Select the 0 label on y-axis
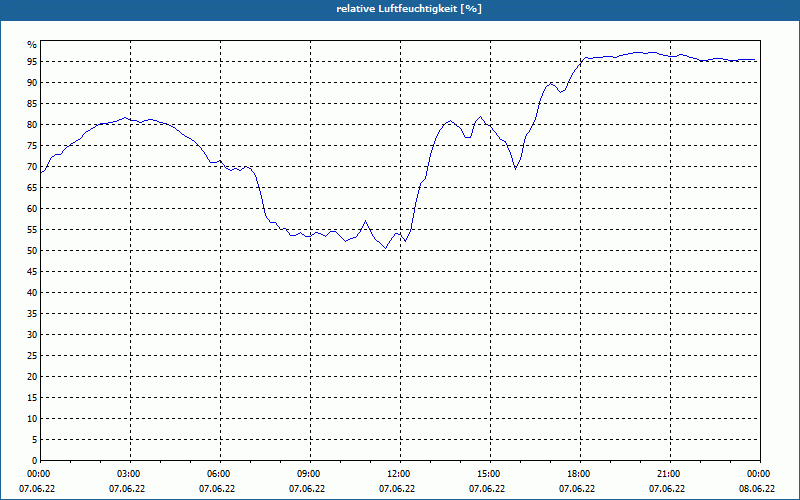Viewport: 800px width, 500px height. point(34,460)
